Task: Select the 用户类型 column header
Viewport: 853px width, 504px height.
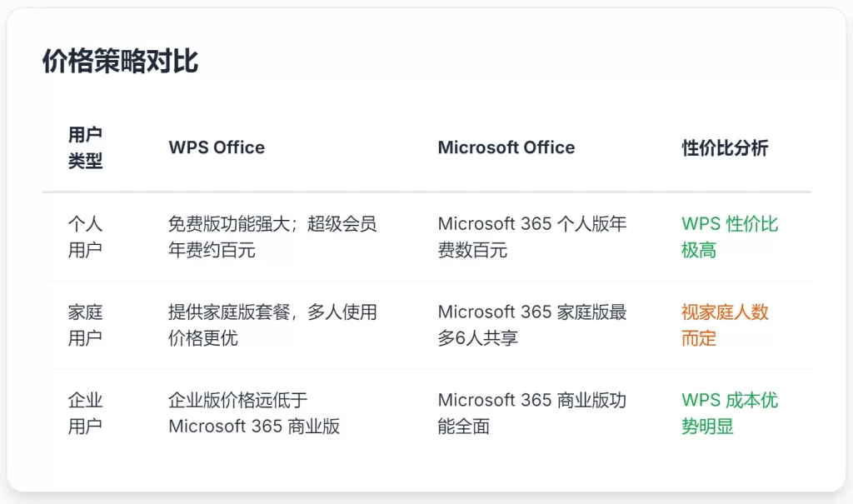Action: pos(85,147)
